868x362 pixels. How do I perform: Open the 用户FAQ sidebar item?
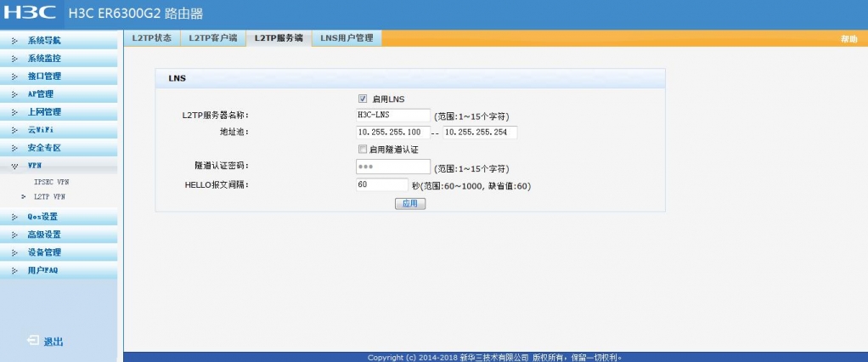coord(59,270)
